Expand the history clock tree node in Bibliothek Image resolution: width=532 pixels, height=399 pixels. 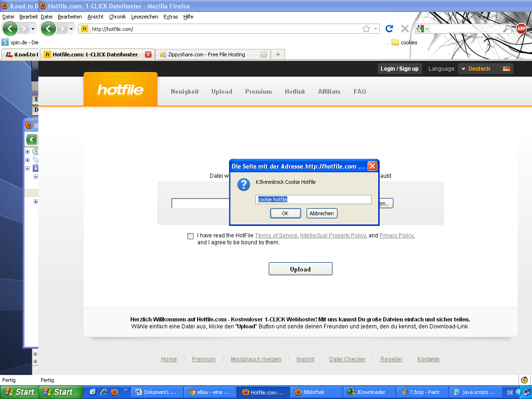click(x=28, y=151)
